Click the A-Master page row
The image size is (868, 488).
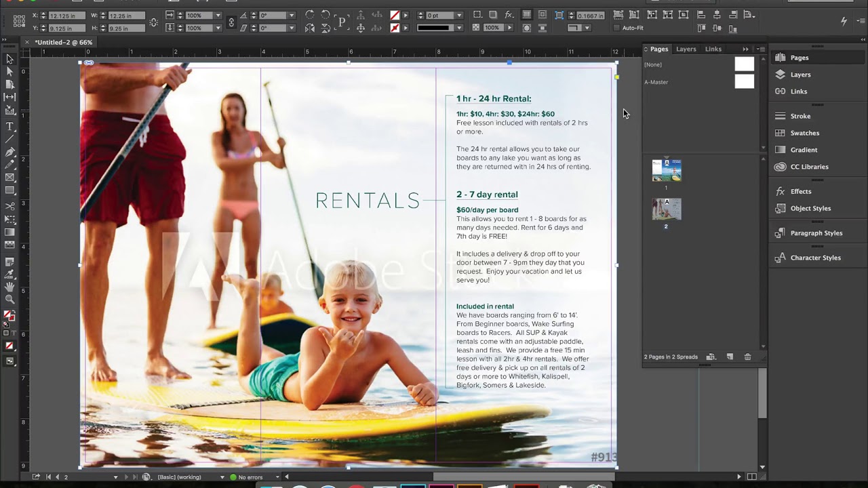(698, 82)
